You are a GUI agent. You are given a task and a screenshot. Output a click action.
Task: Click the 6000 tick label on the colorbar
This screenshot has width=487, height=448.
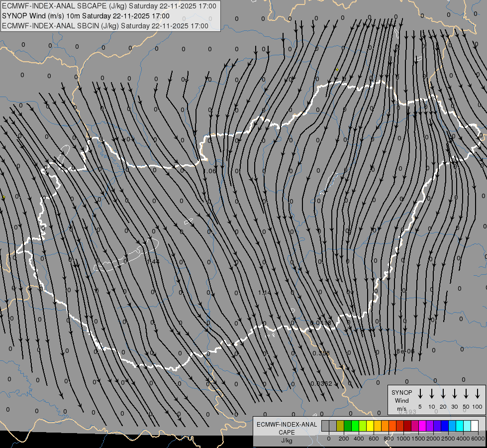click(x=478, y=438)
